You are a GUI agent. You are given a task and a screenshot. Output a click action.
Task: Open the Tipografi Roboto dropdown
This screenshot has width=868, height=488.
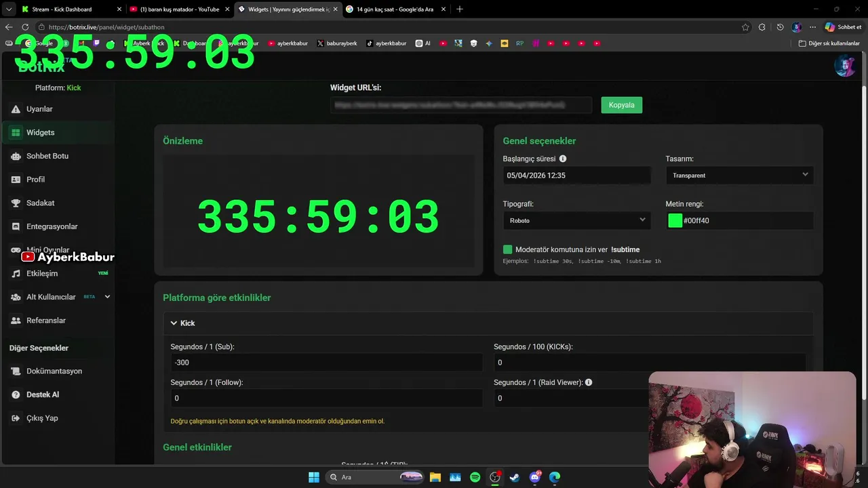pos(576,220)
